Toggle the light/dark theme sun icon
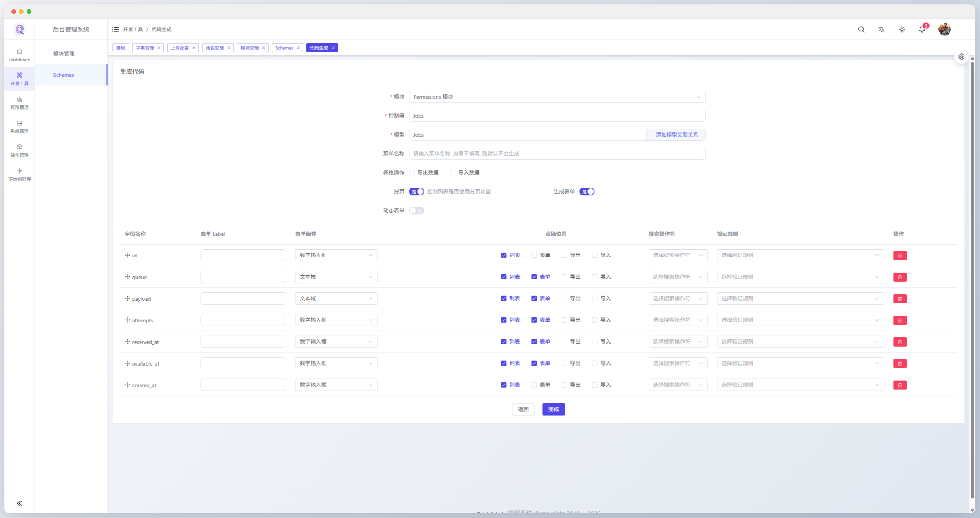Screen dimensions: 980x518 coord(901,29)
